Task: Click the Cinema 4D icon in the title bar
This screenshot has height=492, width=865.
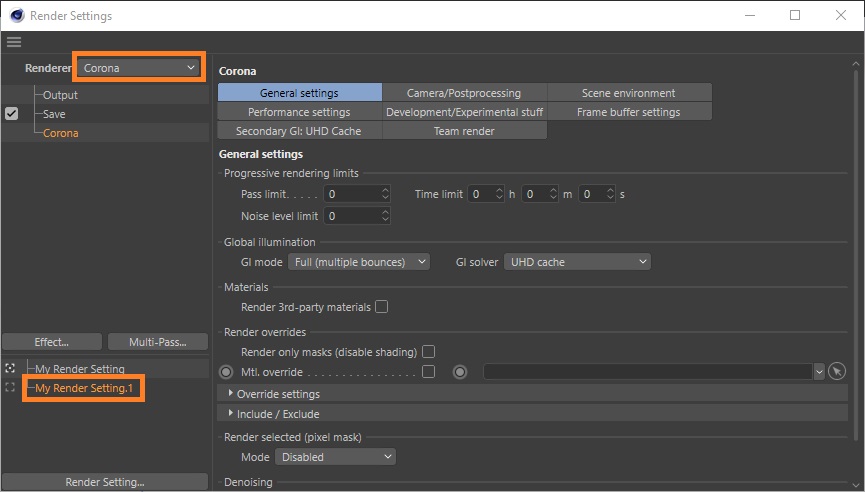Action: (16, 16)
